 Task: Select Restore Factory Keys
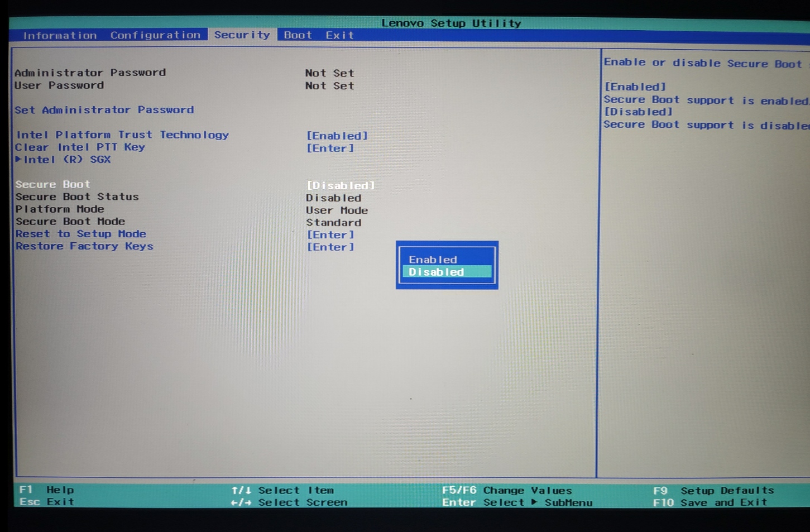[x=84, y=246]
